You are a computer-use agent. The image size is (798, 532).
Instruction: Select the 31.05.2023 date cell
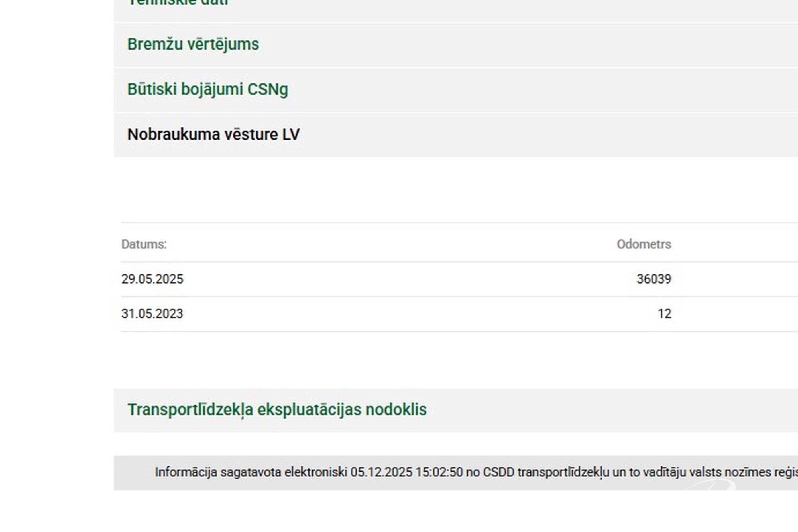(152, 313)
